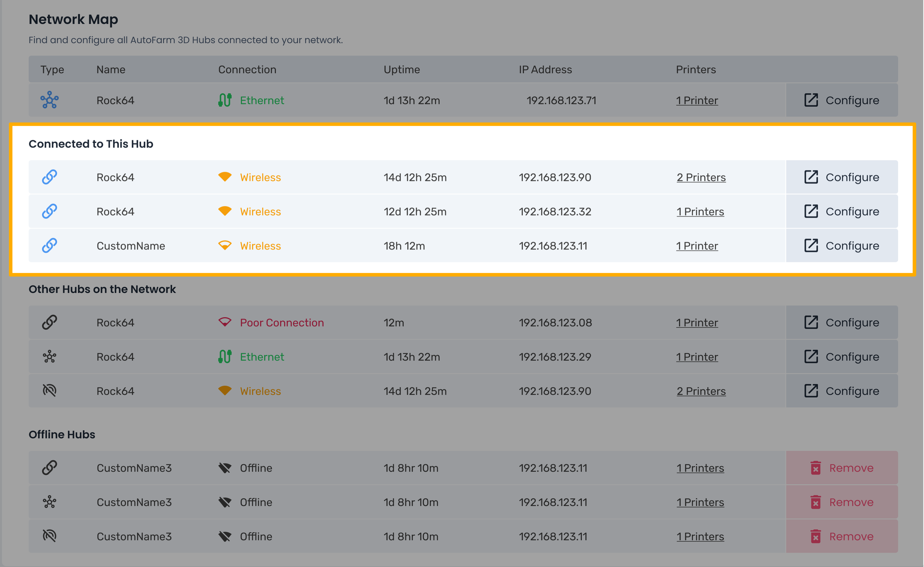This screenshot has width=924, height=567.
Task: Click link icon for hub 192.168.123.90
Action: pos(50,177)
